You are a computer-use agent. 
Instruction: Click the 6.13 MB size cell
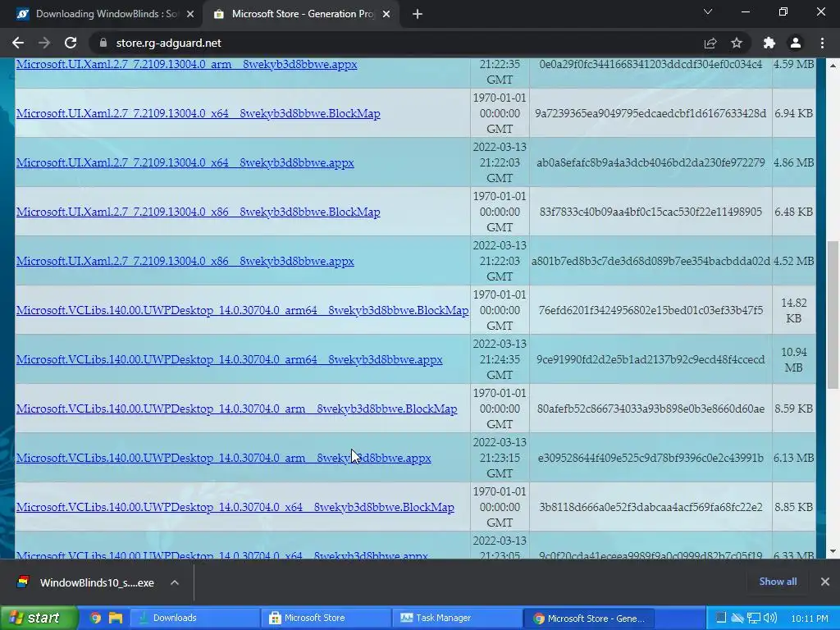pos(793,459)
